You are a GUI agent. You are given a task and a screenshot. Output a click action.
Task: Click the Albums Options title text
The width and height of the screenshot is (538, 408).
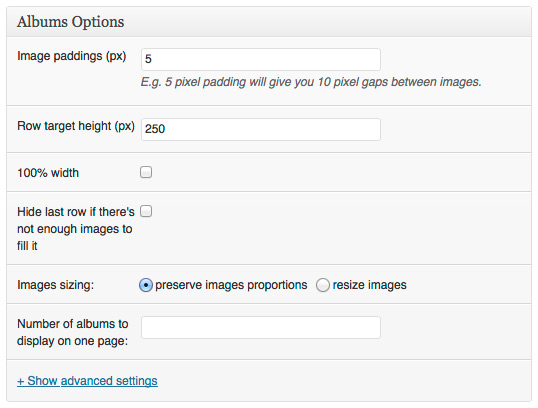click(x=71, y=22)
